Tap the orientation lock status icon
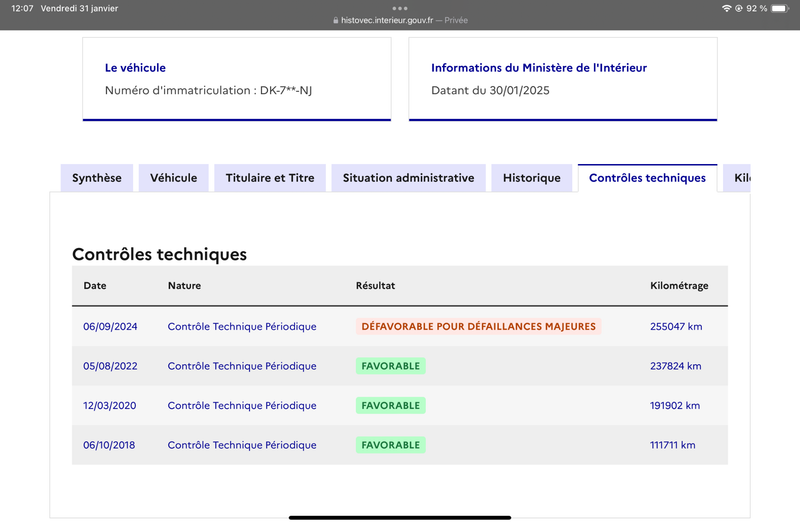This screenshot has width=800, height=525. [738, 8]
